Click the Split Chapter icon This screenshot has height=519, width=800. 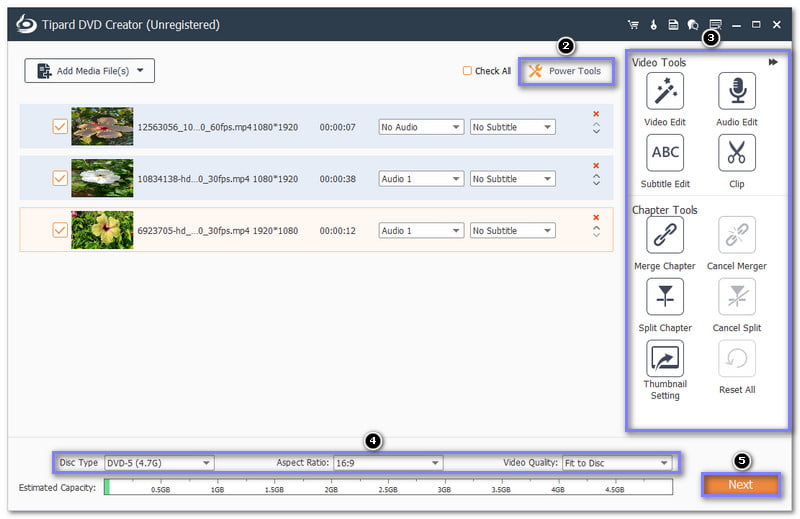(x=664, y=296)
